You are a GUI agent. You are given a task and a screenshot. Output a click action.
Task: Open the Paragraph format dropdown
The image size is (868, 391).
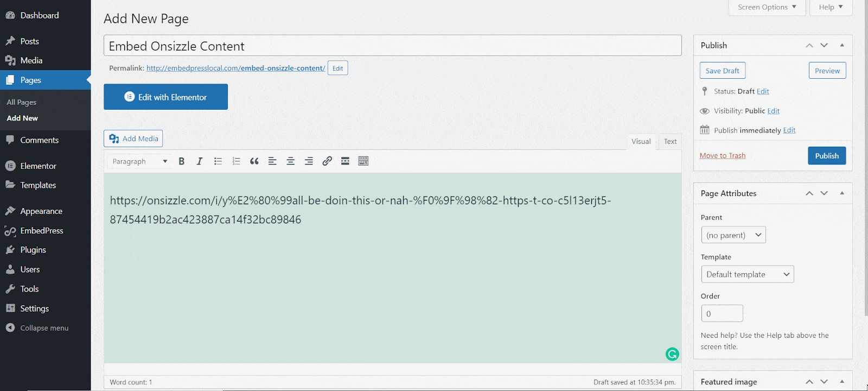(140, 161)
